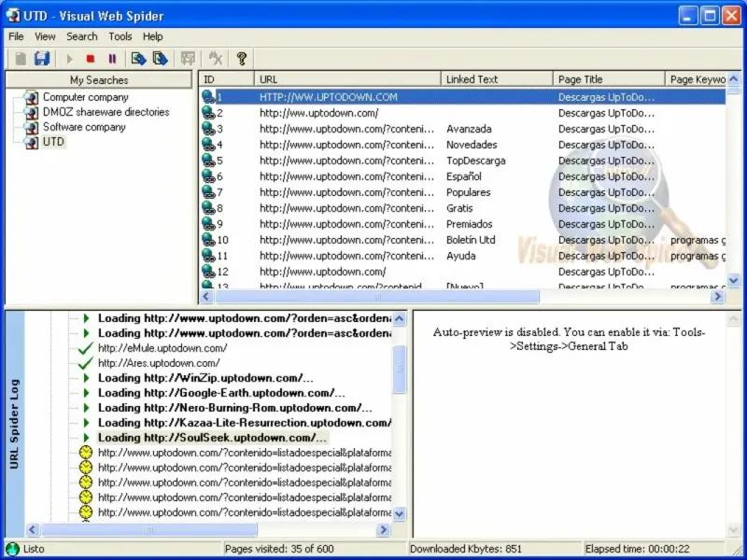The width and height of the screenshot is (747, 560).
Task: Click results list scroll down arrow
Action: click(734, 281)
